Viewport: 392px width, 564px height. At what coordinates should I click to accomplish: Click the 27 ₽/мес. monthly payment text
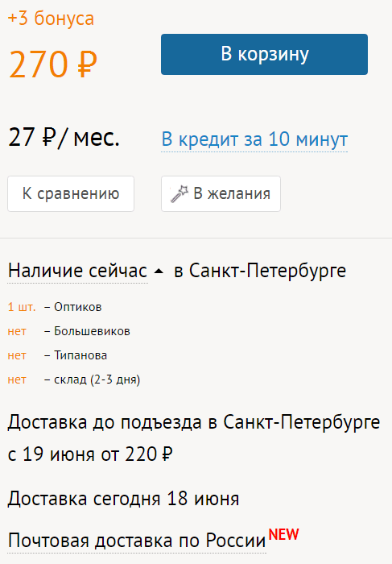coord(64,138)
